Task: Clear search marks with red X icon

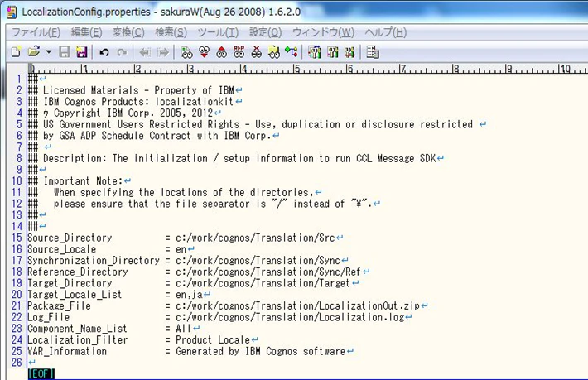Action: click(x=257, y=52)
